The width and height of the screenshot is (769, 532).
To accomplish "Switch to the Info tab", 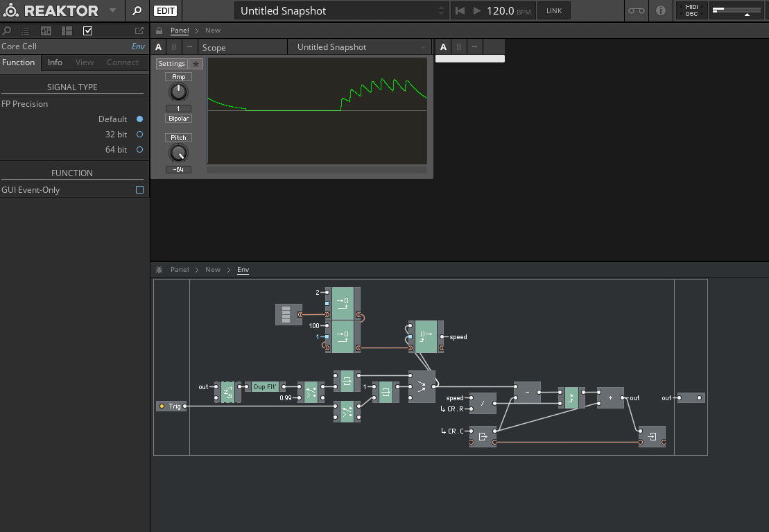I will tap(55, 62).
